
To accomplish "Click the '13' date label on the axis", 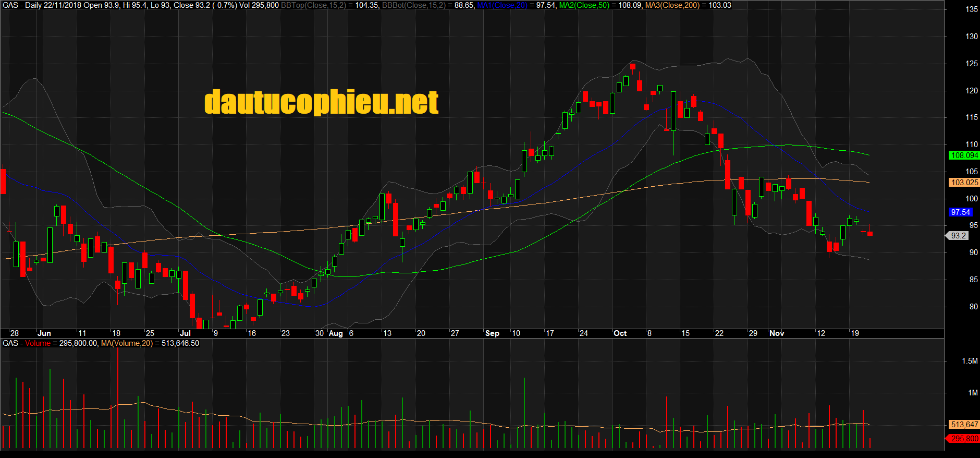I will click(387, 333).
